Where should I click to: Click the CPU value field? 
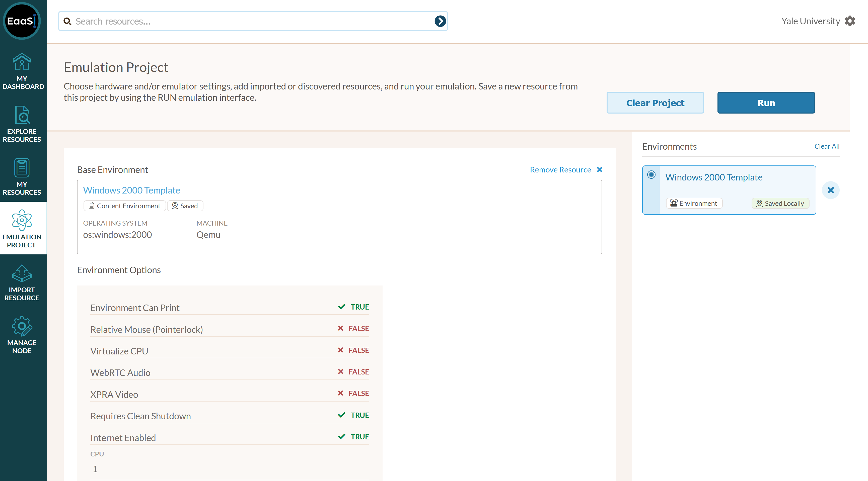230,469
